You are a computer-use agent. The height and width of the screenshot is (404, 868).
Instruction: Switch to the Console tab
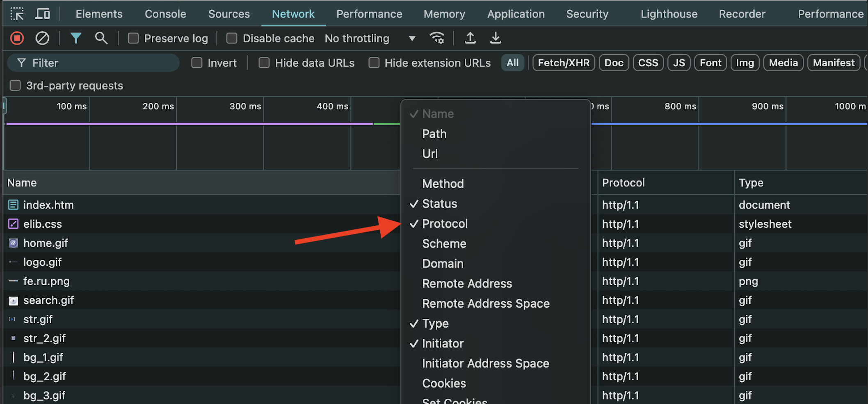165,14
